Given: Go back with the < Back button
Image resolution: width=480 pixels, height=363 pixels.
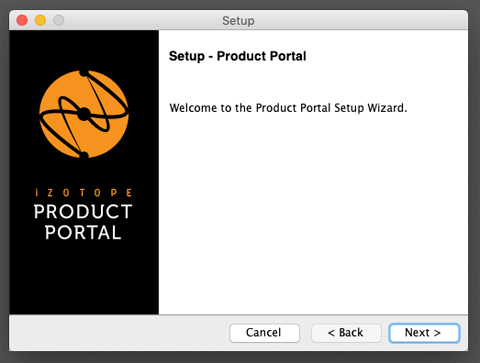Looking at the screenshot, I should [x=346, y=333].
